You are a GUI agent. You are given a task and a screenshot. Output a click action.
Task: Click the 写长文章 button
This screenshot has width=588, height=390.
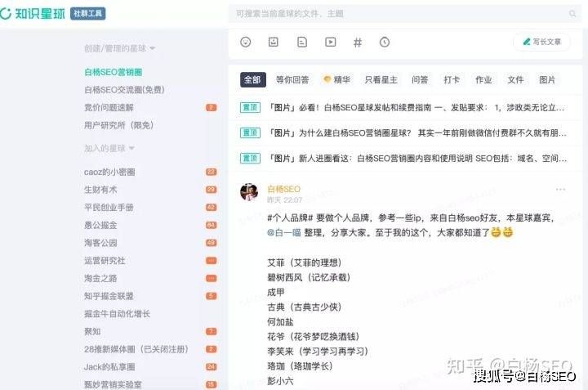(x=542, y=42)
